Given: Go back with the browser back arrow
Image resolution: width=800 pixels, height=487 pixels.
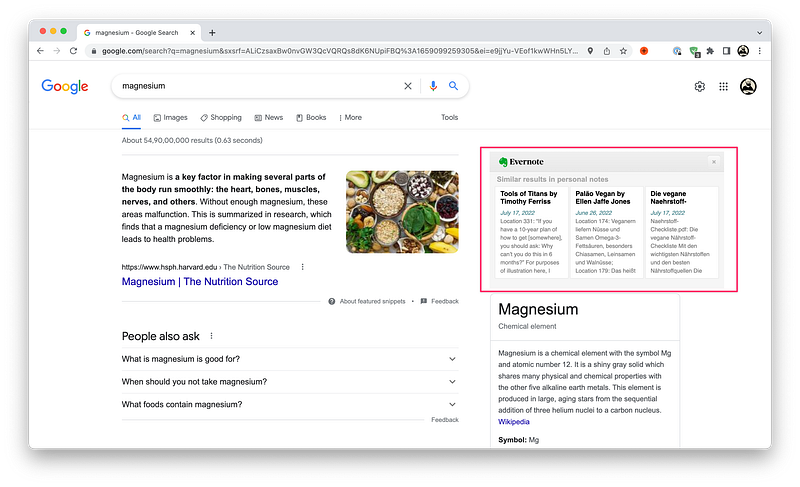Looking at the screenshot, I should click(40, 51).
